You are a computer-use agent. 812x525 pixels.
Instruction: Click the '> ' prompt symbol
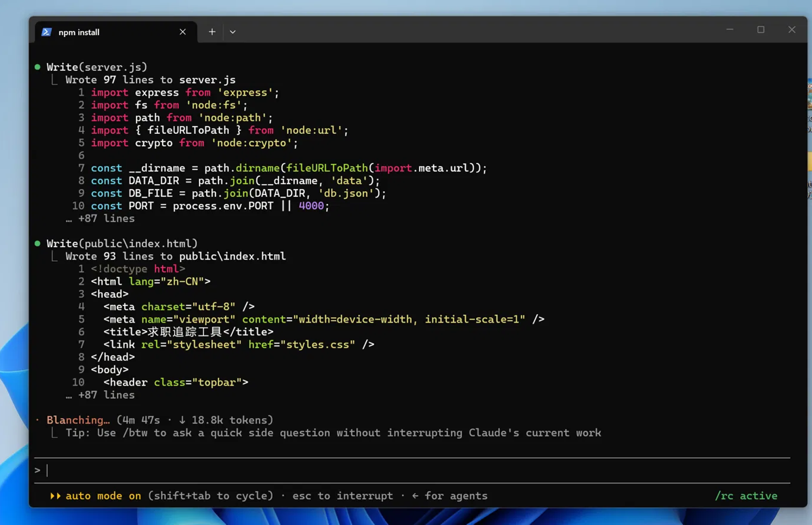coord(37,470)
